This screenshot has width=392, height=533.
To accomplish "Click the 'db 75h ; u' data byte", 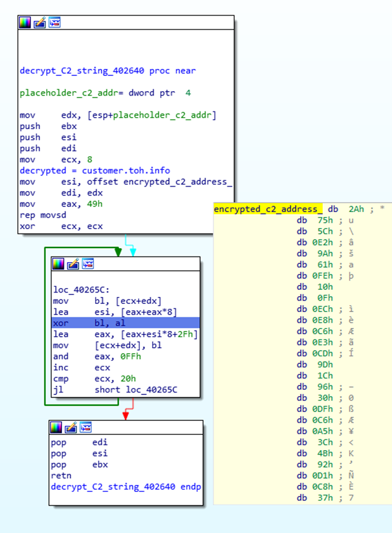I will point(325,220).
